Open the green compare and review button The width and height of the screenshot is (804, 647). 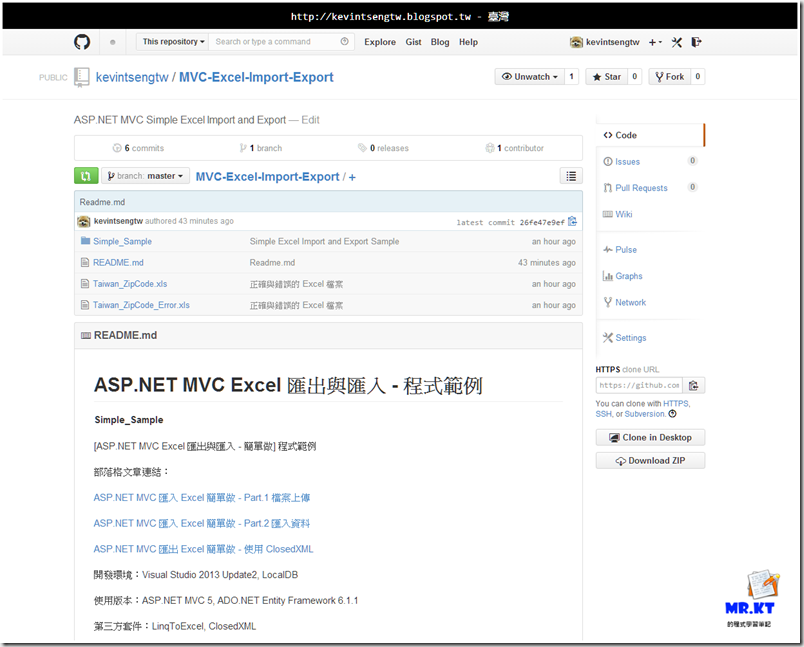pos(86,176)
